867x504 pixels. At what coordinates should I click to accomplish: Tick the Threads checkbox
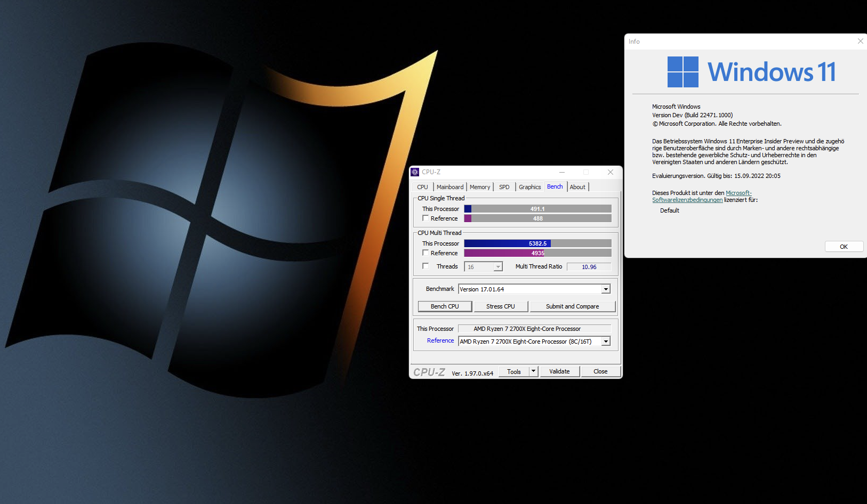[x=426, y=266]
